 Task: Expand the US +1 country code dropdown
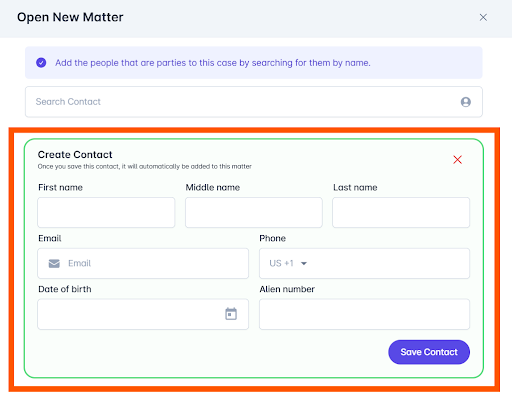coord(288,263)
